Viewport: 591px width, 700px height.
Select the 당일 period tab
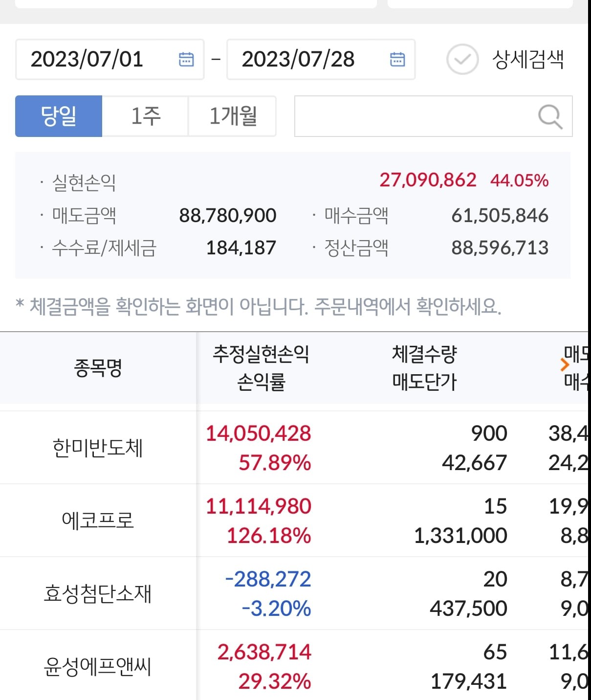[x=59, y=116]
